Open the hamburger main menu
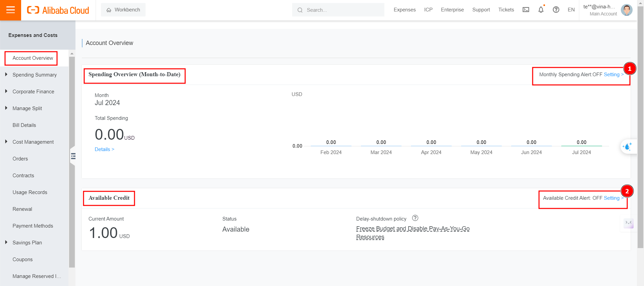Image resolution: width=644 pixels, height=286 pixels. tap(10, 10)
